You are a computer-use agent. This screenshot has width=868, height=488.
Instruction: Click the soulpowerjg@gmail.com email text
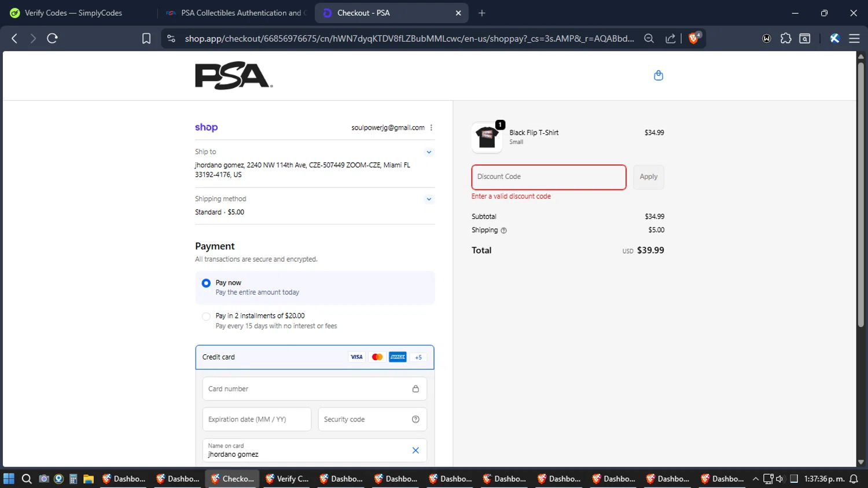pos(388,128)
